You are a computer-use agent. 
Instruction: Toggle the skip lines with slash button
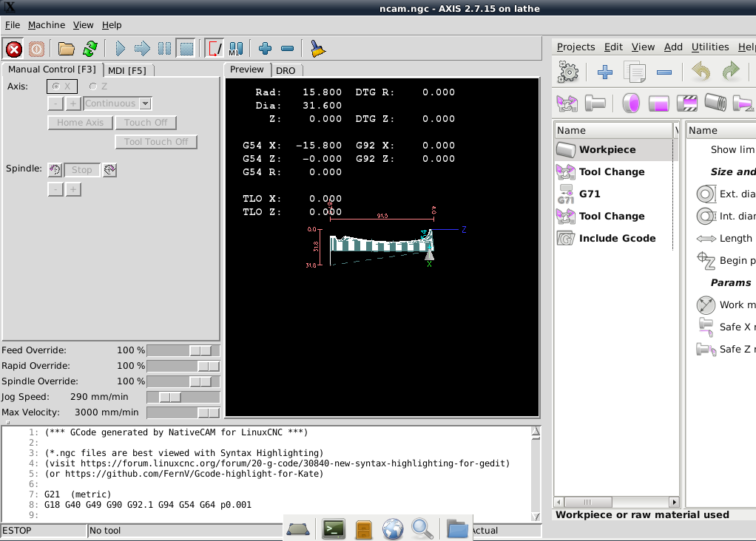(214, 50)
